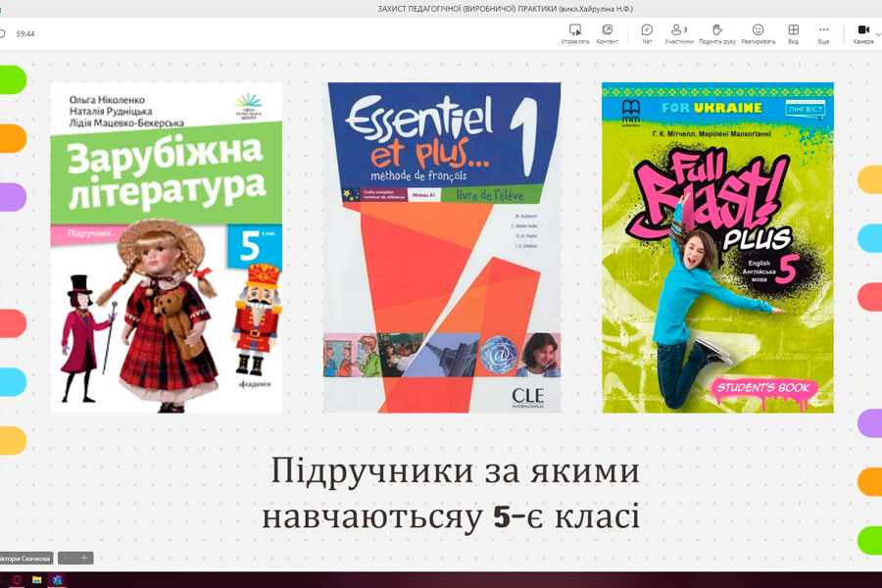Image resolution: width=882 pixels, height=588 pixels.
Task: Click the Essentiel et plus book cover
Action: 441,247
